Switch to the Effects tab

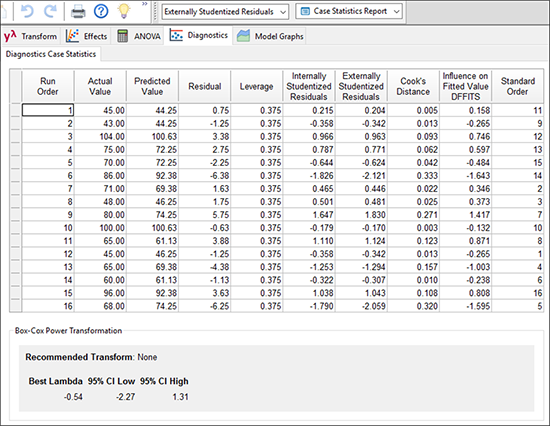87,36
